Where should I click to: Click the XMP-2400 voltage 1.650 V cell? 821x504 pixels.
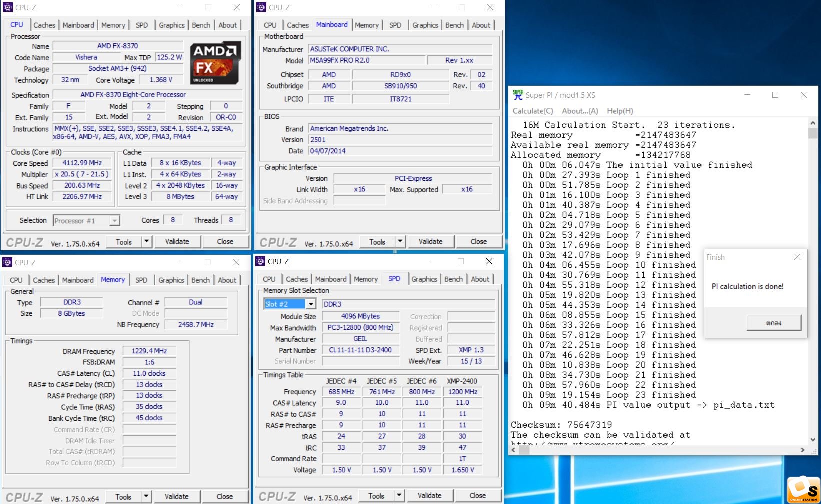tap(462, 470)
